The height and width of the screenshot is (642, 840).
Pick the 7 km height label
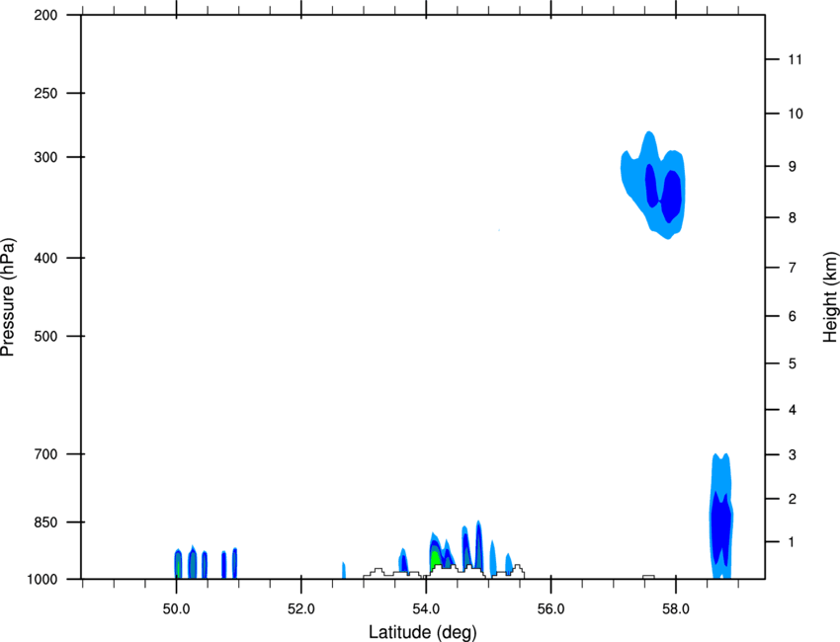793,268
